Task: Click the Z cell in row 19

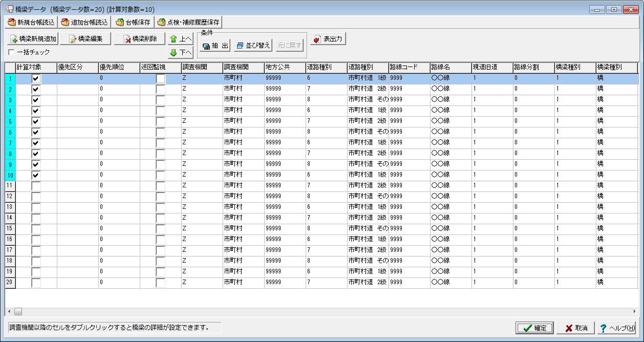Action: pos(202,272)
